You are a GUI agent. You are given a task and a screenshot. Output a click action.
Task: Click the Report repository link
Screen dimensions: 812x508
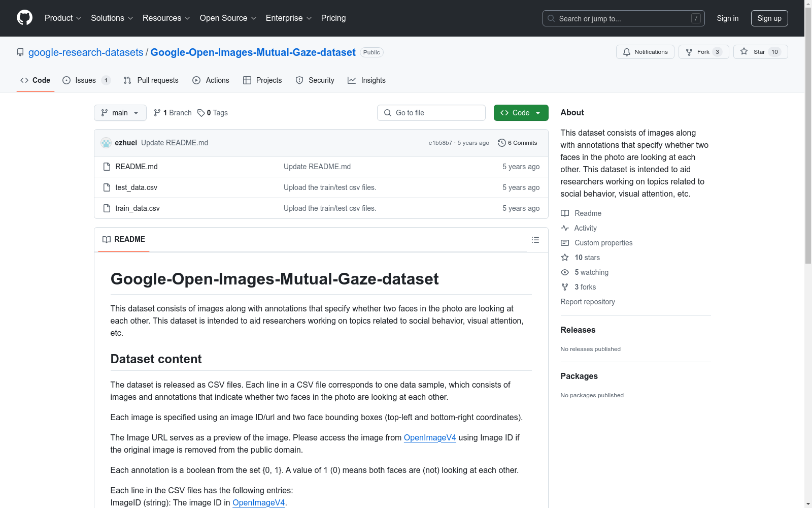[x=588, y=302]
